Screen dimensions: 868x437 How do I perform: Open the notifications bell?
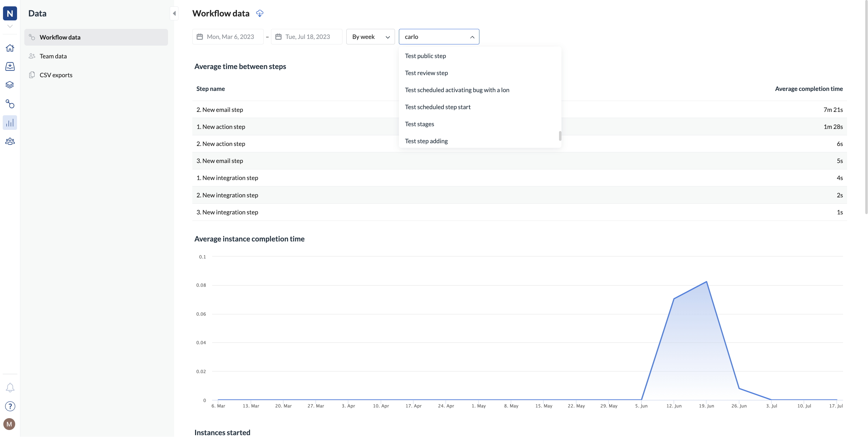[x=10, y=388]
